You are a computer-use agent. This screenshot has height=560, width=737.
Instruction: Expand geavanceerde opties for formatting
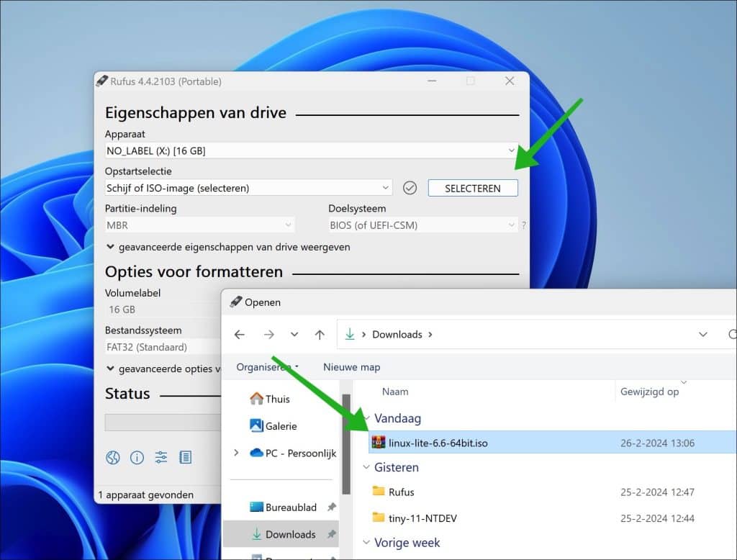pos(163,369)
